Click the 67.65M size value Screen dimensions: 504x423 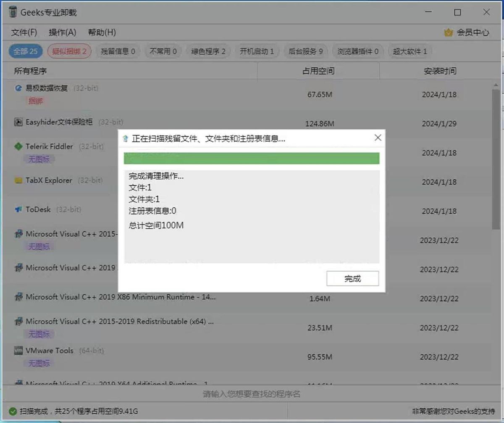(320, 95)
